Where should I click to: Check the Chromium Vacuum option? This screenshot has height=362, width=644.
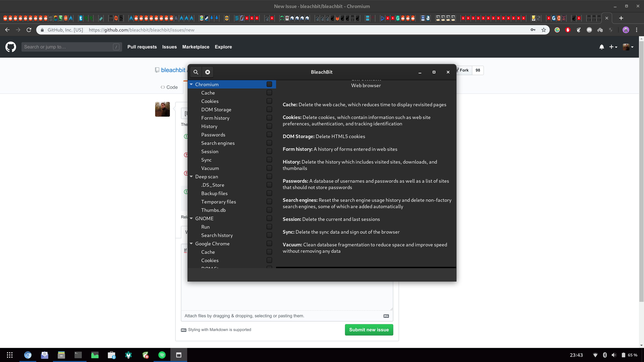[269, 168]
